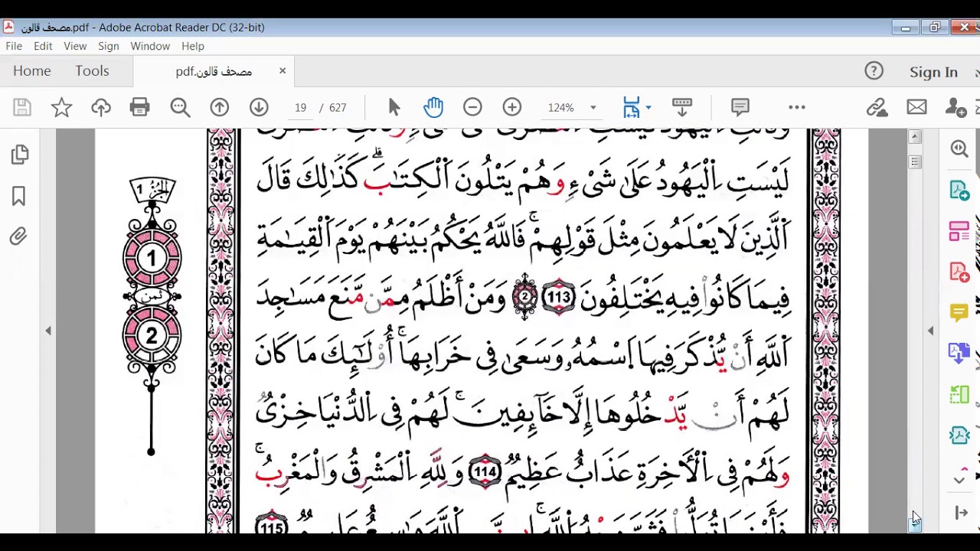Viewport: 980px width, 551px height.
Task: Add a comment sticky note
Action: 740,108
